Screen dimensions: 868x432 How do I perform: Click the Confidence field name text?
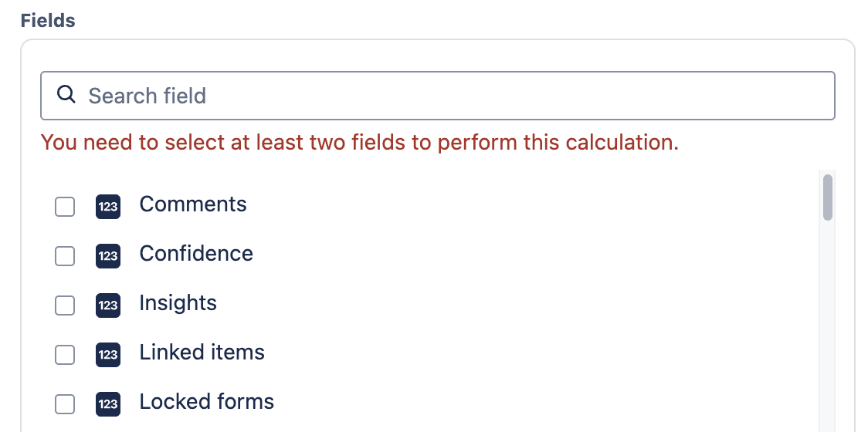pyautogui.click(x=196, y=254)
